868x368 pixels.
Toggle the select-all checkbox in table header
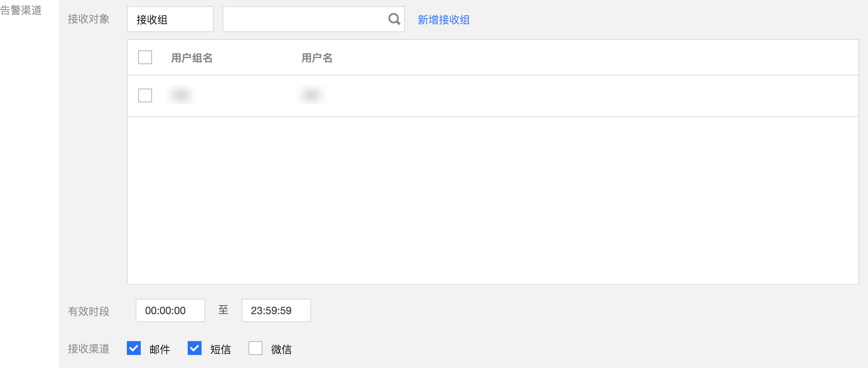(x=145, y=57)
